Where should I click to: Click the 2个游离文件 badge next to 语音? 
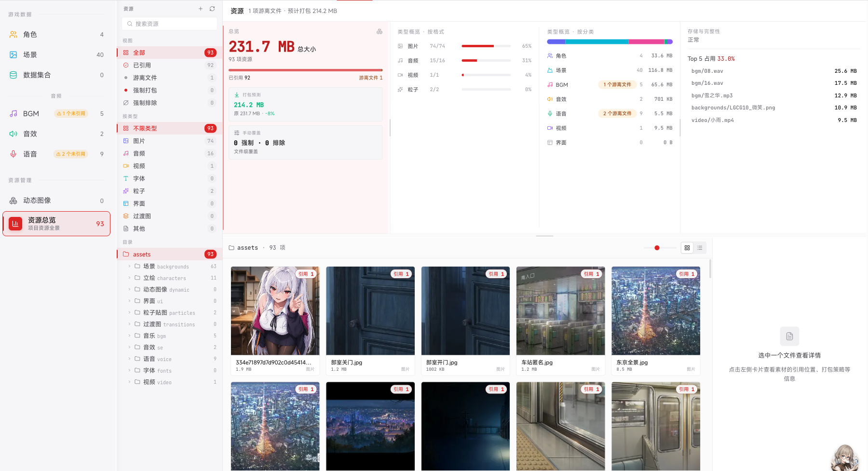click(617, 114)
